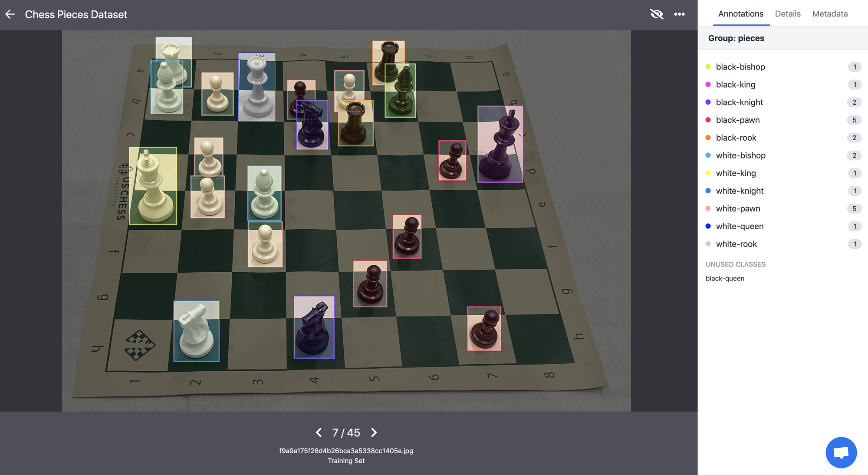Click black-bishop class color dot
Viewport: 868px width, 475px height.
[x=708, y=67]
